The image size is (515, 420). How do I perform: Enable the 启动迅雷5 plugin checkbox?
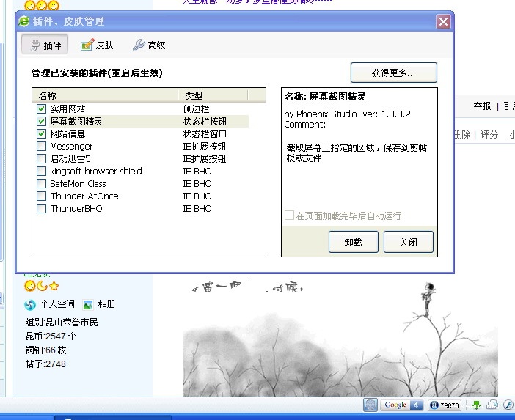click(42, 159)
